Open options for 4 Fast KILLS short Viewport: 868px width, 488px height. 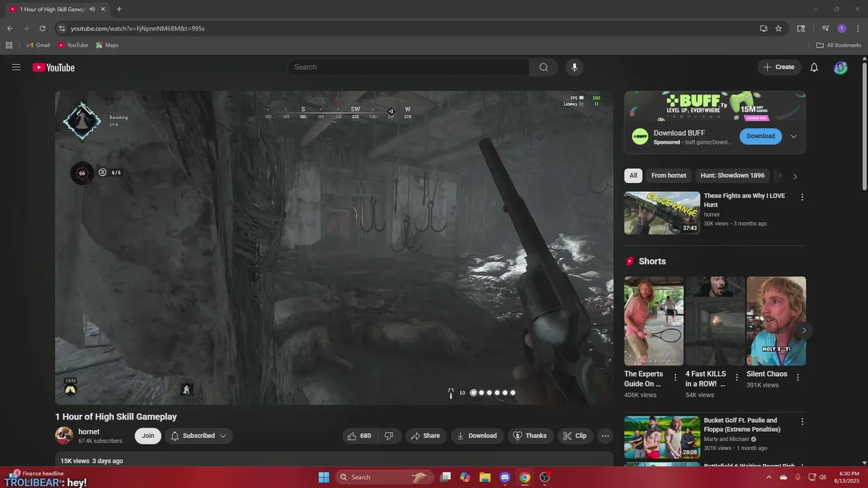tap(736, 378)
